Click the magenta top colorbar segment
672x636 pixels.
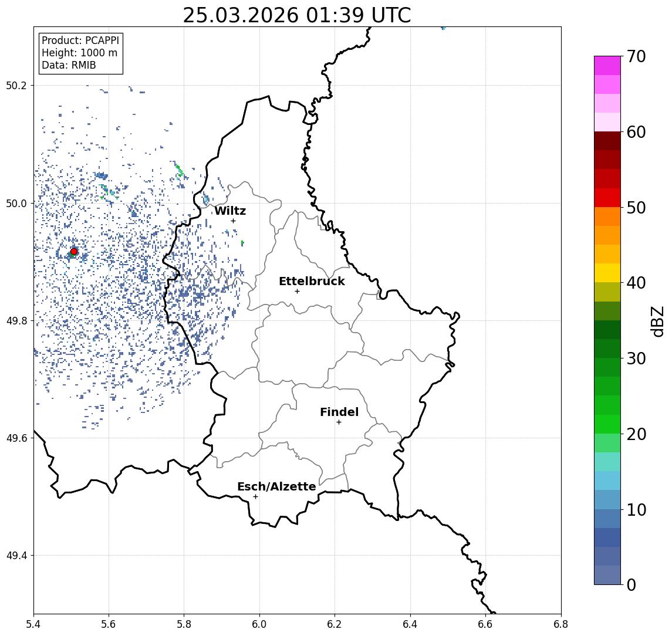tap(607, 66)
